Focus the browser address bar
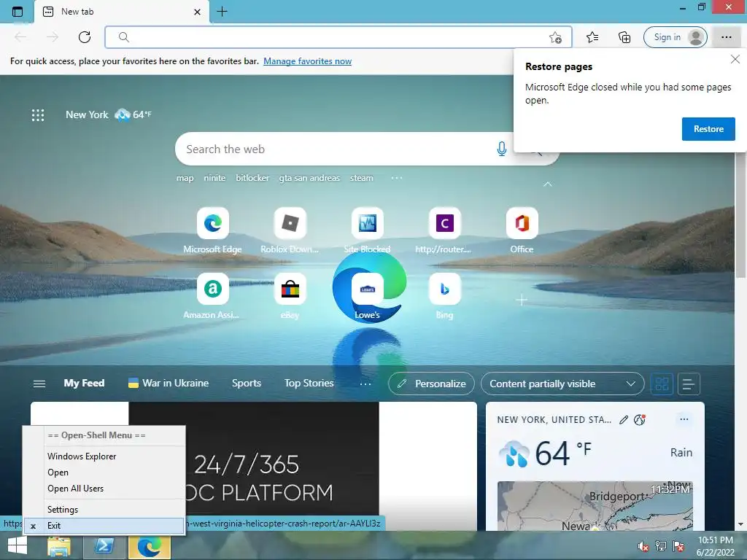The width and height of the screenshot is (747, 560). click(338, 37)
